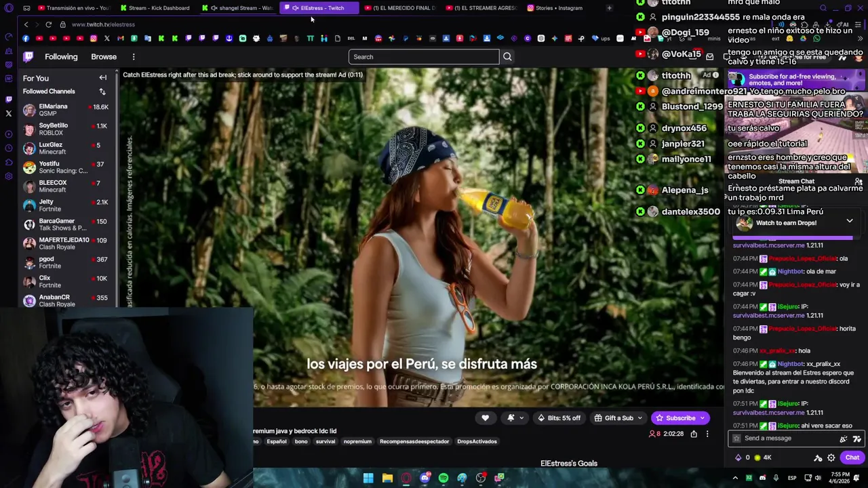Open the Twitch home logo
The width and height of the screenshot is (868, 488).
[28, 57]
